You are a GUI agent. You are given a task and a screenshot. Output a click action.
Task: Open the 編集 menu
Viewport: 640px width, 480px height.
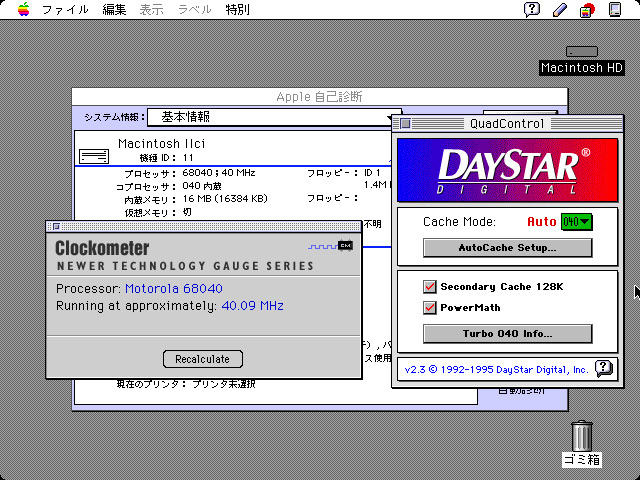[114, 9]
